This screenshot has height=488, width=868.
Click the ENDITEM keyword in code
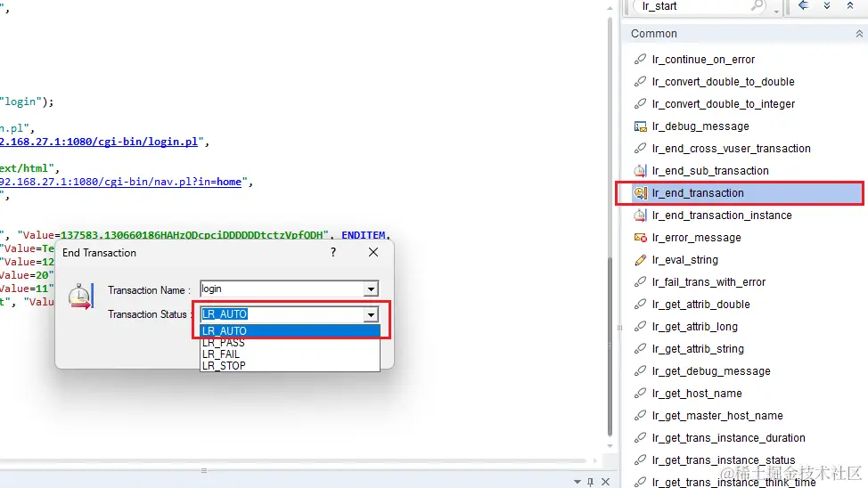click(x=363, y=235)
